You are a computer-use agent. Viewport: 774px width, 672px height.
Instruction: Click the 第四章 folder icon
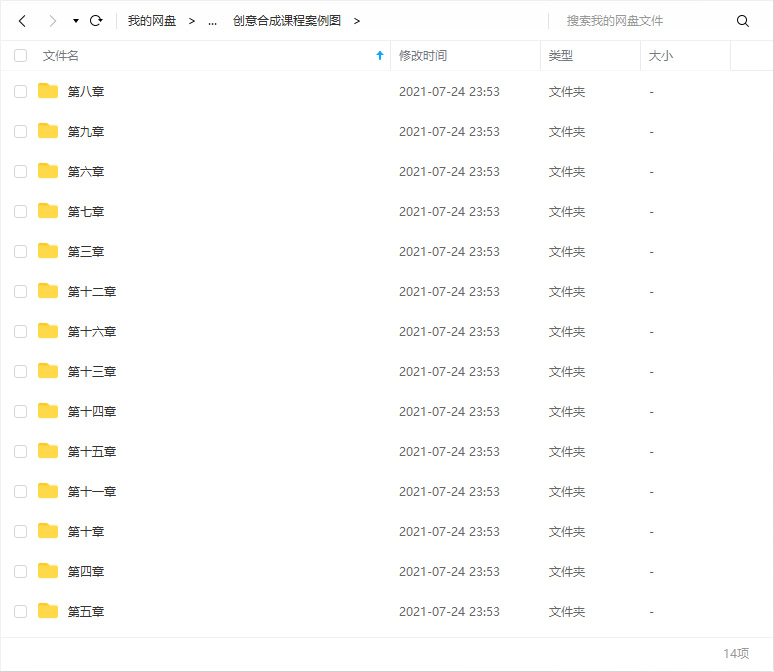[48, 571]
